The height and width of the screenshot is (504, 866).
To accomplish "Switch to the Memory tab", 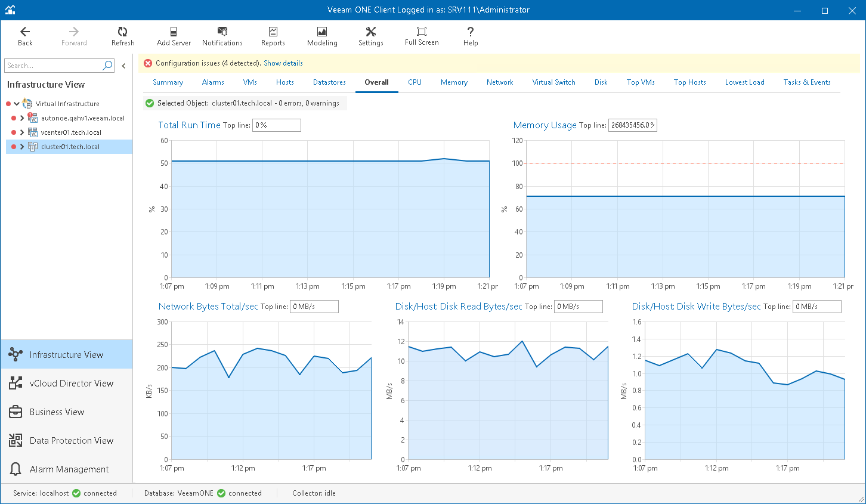I will pos(454,82).
